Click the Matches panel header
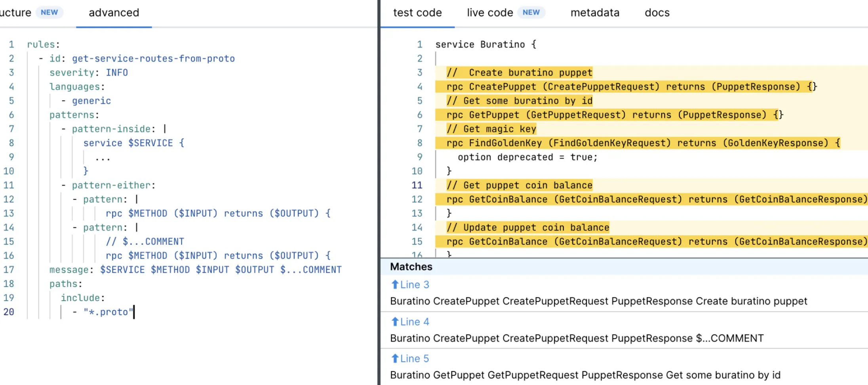This screenshot has height=385, width=868. 411,267
